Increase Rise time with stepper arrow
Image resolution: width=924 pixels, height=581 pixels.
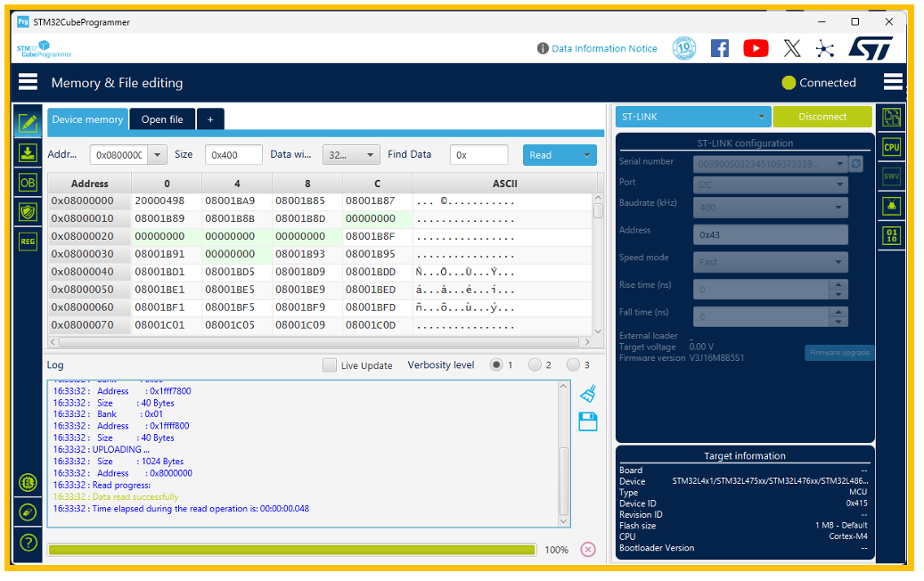coord(838,284)
